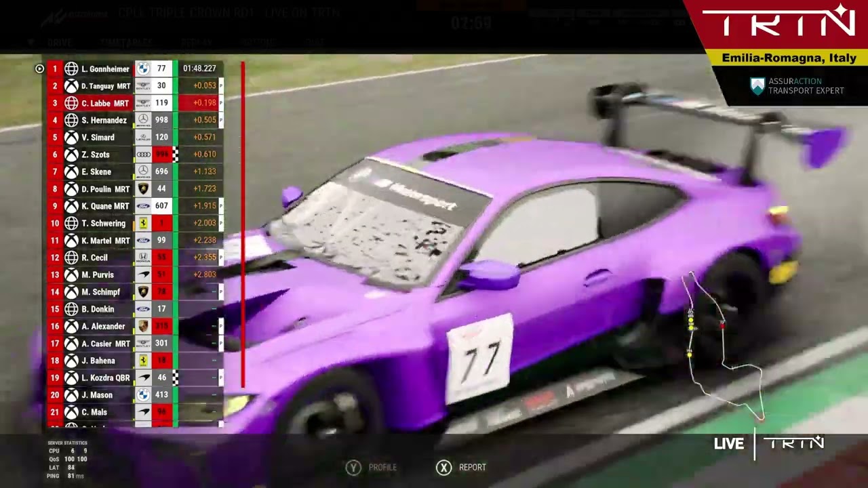Image resolution: width=868 pixels, height=488 pixels.
Task: Select driver R. Cecil in standings
Action: [94, 258]
